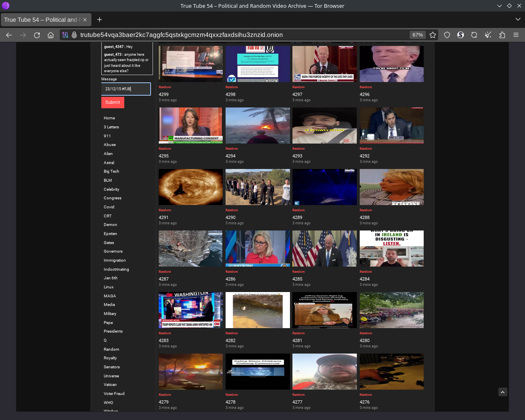Show the Tor circuit icon in address bar
Screen dimensions: 525x420
[65, 35]
